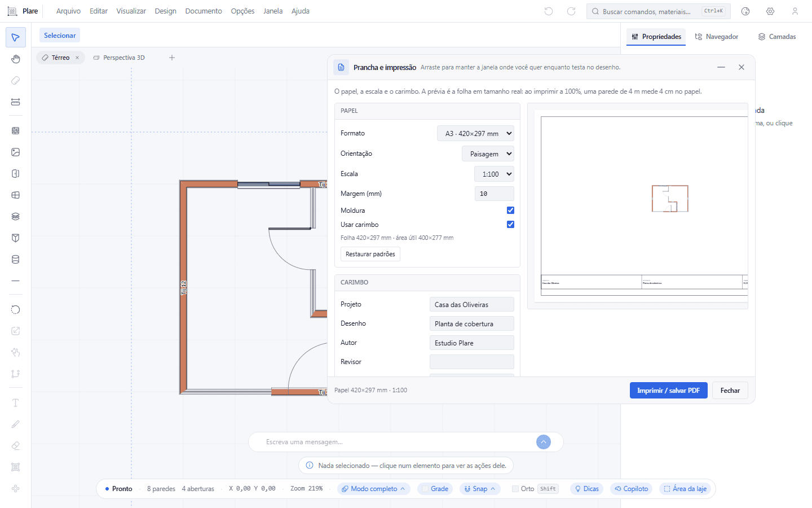
Task: Select the arrow selection tool in sidebar
Action: [16, 38]
